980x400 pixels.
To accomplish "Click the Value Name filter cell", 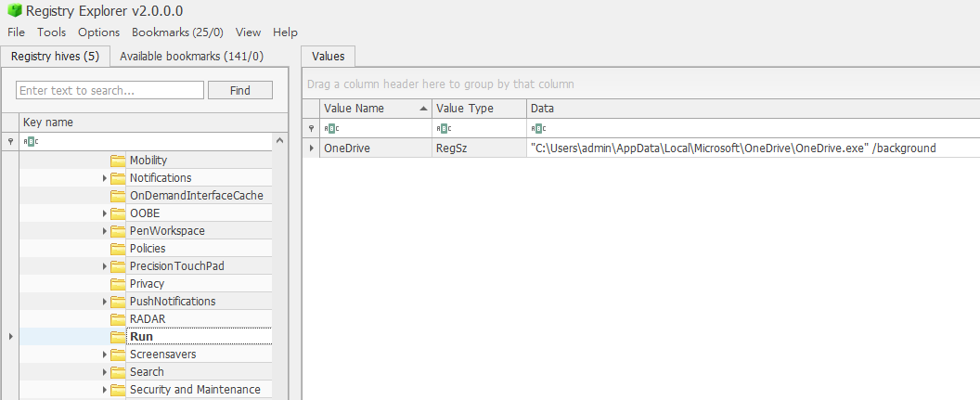I will 376,128.
